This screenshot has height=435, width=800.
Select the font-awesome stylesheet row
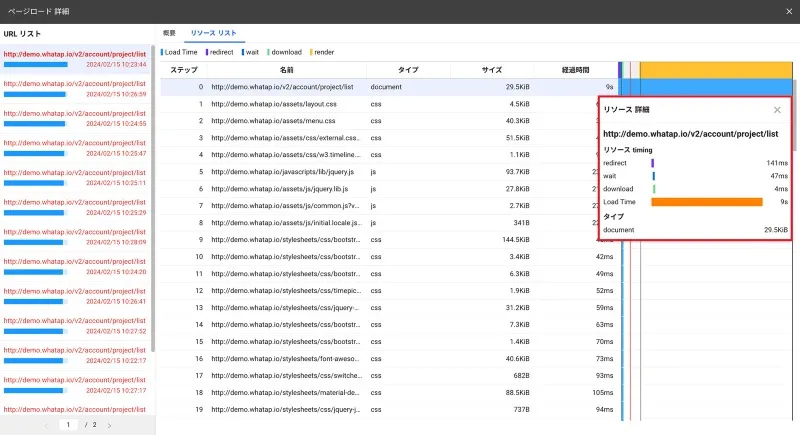tap(389, 359)
